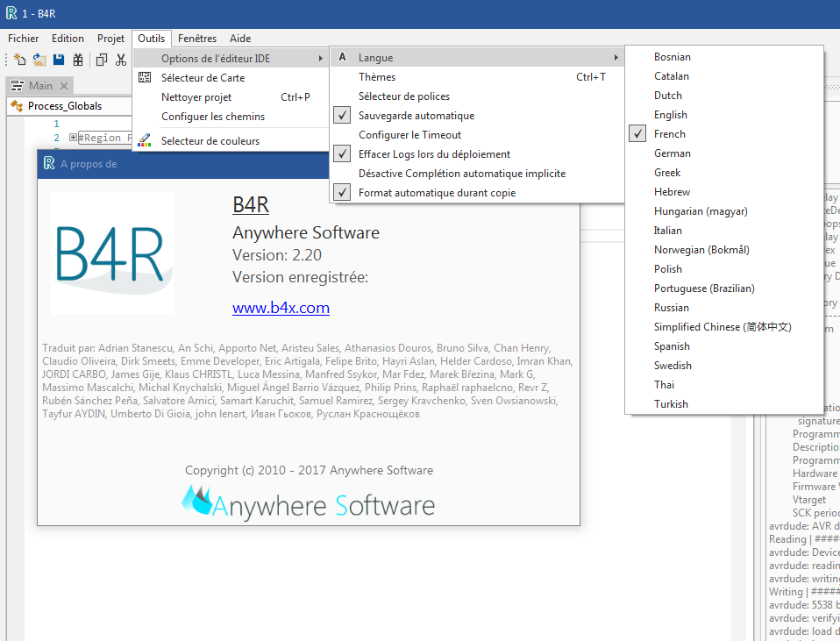Click the gift-box Export icon in toolbar

click(x=78, y=60)
